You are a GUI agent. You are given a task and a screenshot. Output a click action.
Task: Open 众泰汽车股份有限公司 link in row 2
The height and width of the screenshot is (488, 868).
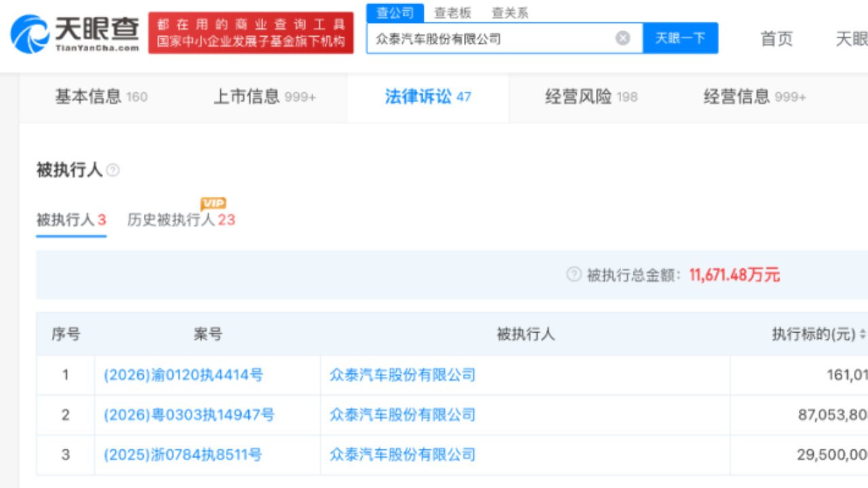coord(402,415)
